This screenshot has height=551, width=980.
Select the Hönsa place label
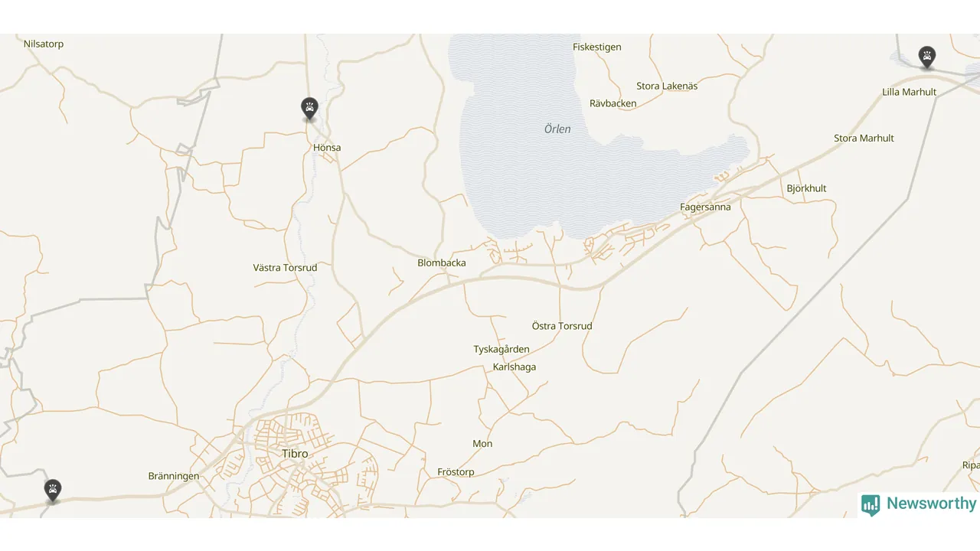(x=327, y=148)
